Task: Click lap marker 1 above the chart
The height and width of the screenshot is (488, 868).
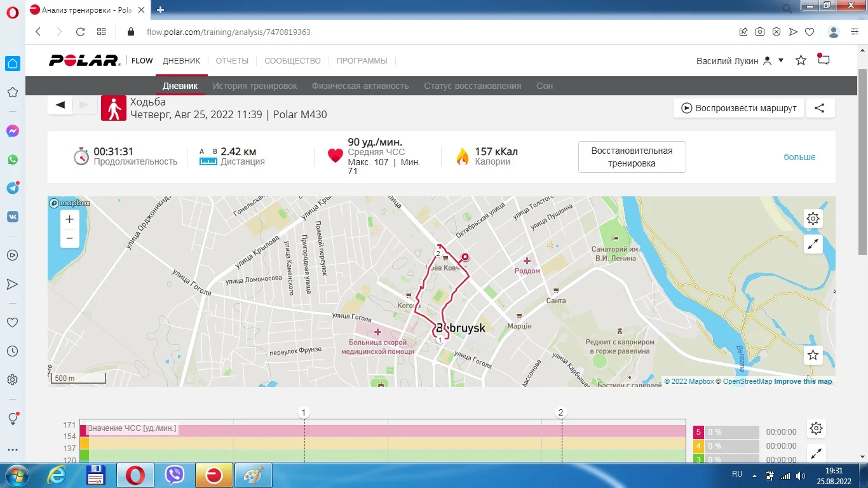Action: [x=304, y=412]
